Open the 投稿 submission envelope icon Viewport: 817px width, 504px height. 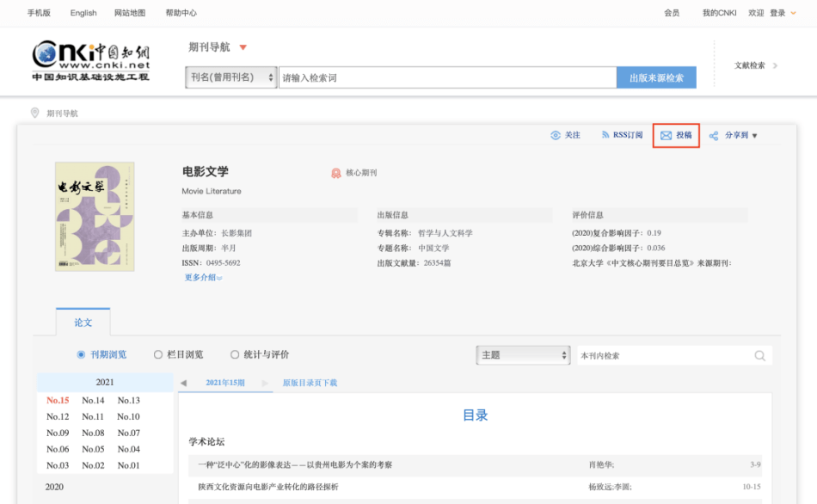pyautogui.click(x=666, y=135)
